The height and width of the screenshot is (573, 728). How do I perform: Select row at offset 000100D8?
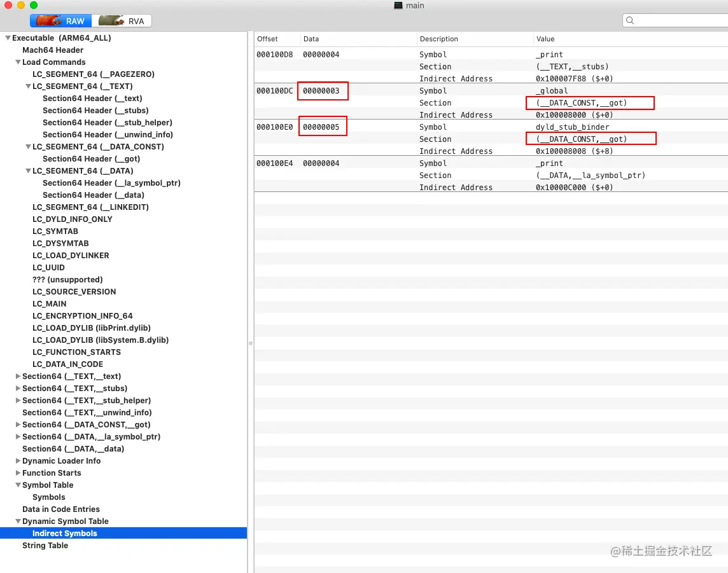pyautogui.click(x=491, y=54)
